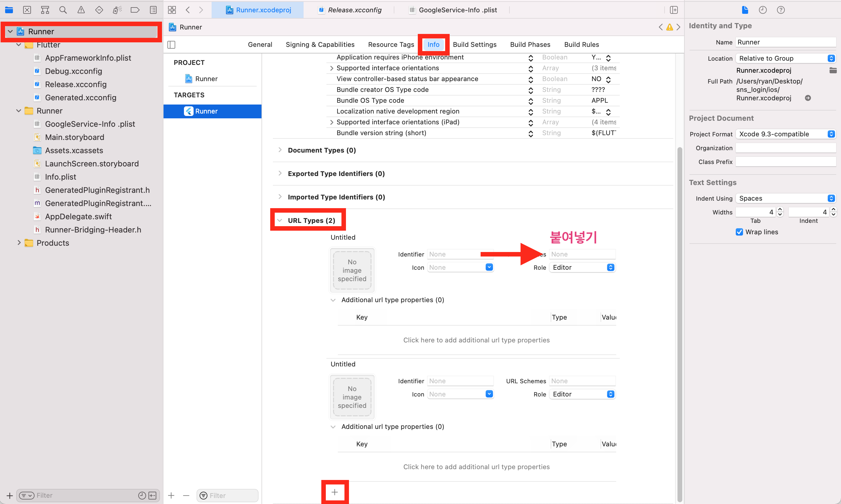Uncheck the Wrap lines checkbox

pyautogui.click(x=739, y=232)
